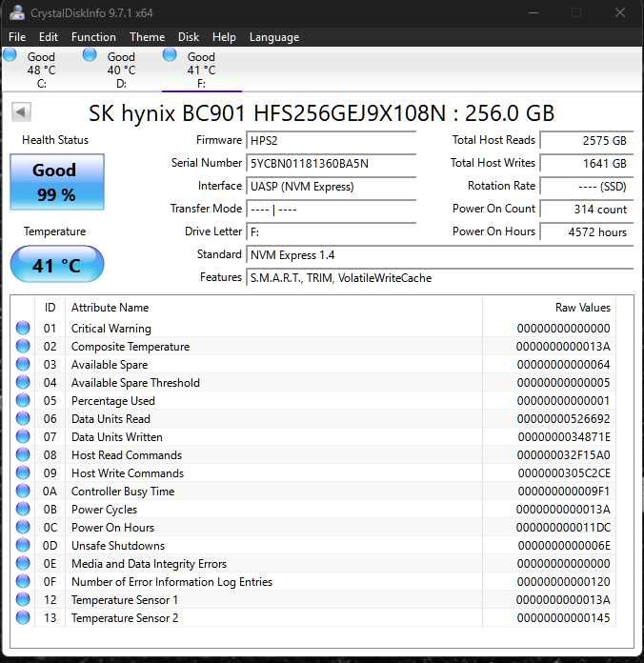Open the Function menu

coord(93,37)
